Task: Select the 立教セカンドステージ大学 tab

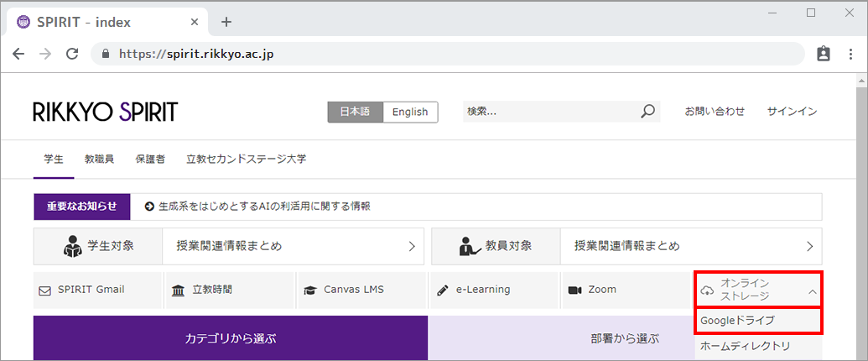Action: point(247,160)
